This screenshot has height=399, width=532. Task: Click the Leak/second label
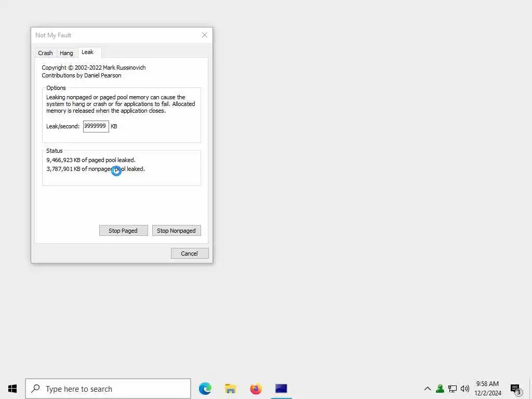tap(63, 126)
